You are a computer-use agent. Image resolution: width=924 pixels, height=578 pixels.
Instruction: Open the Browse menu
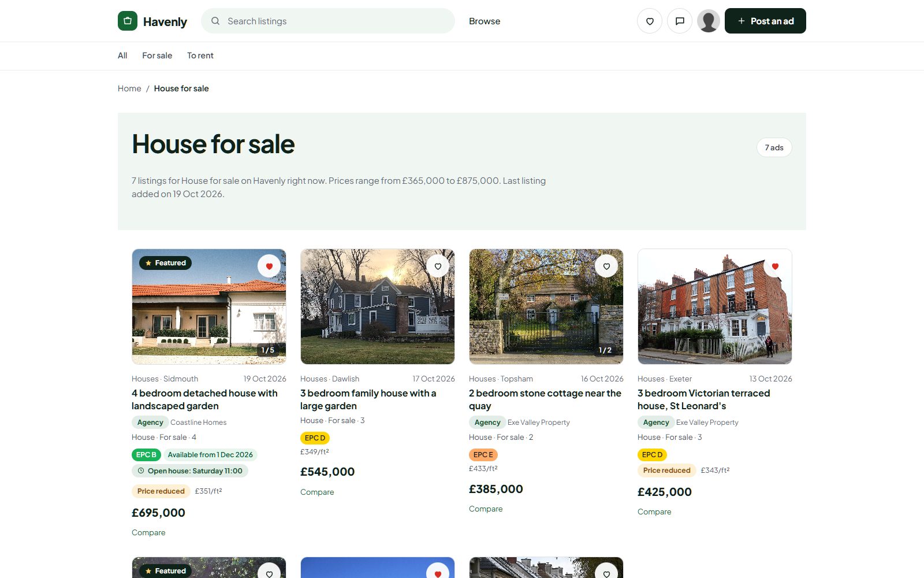tap(485, 21)
